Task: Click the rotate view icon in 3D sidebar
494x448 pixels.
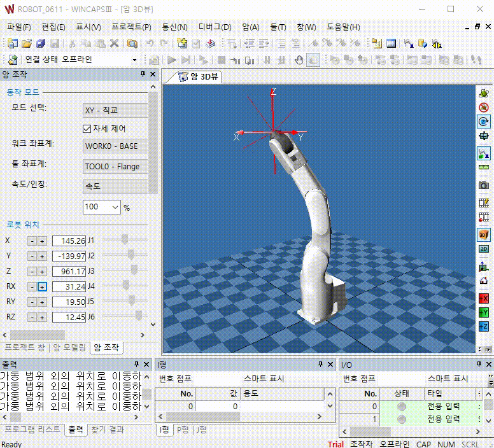Action: [x=484, y=93]
